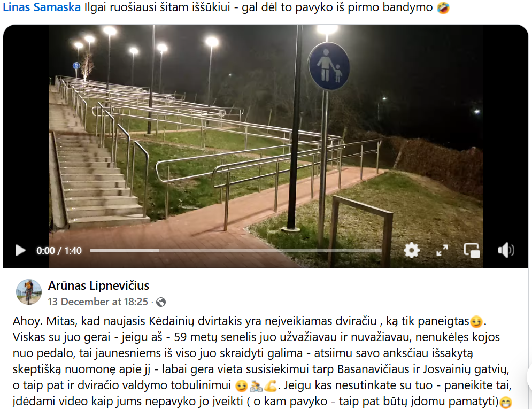Viewport: 532px width, 409px height.
Task: Visit the Arūnas Lipnevičius name link
Action: (98, 285)
